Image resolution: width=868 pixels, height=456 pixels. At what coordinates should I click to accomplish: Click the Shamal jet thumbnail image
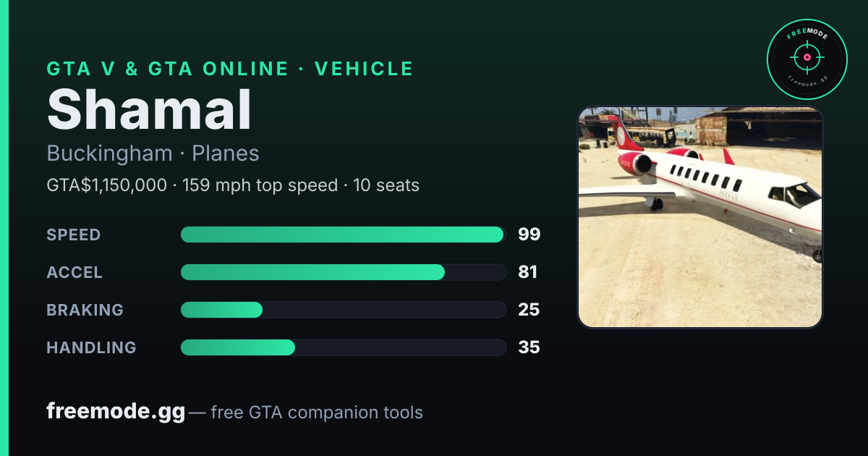tap(700, 217)
